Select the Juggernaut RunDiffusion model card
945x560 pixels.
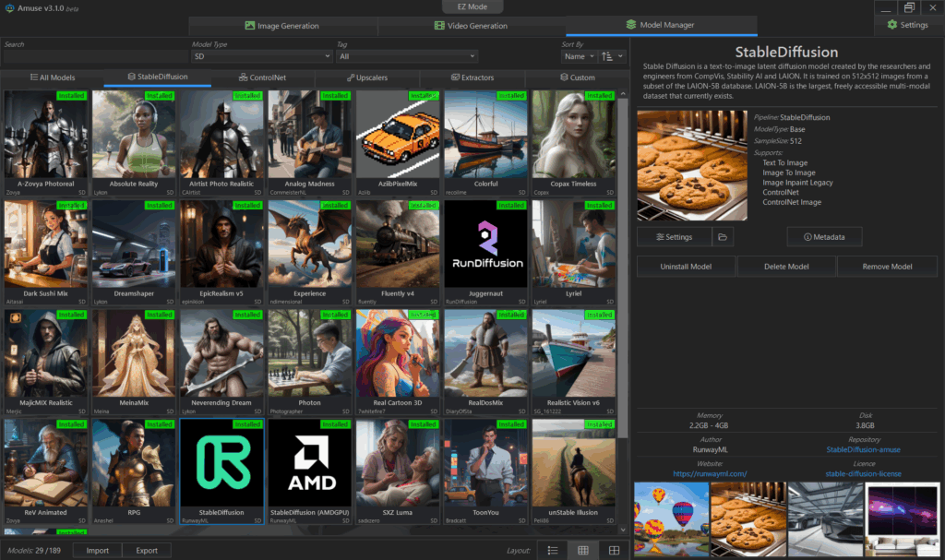[485, 253]
